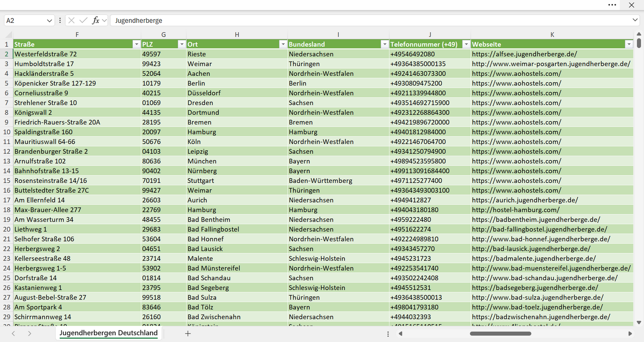Select cell Max-Brauer-Allee 277
The image size is (644, 342).
(77, 210)
